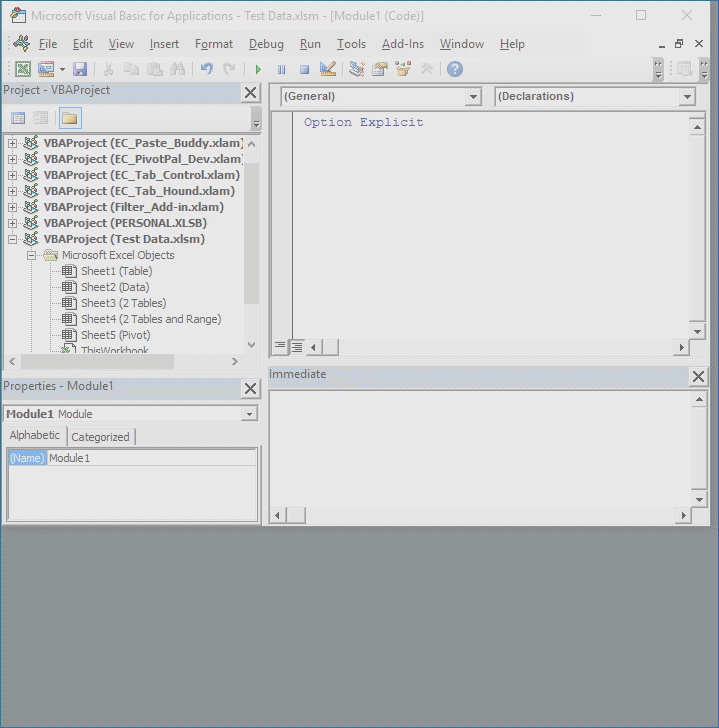Open the Window menu

(462, 44)
